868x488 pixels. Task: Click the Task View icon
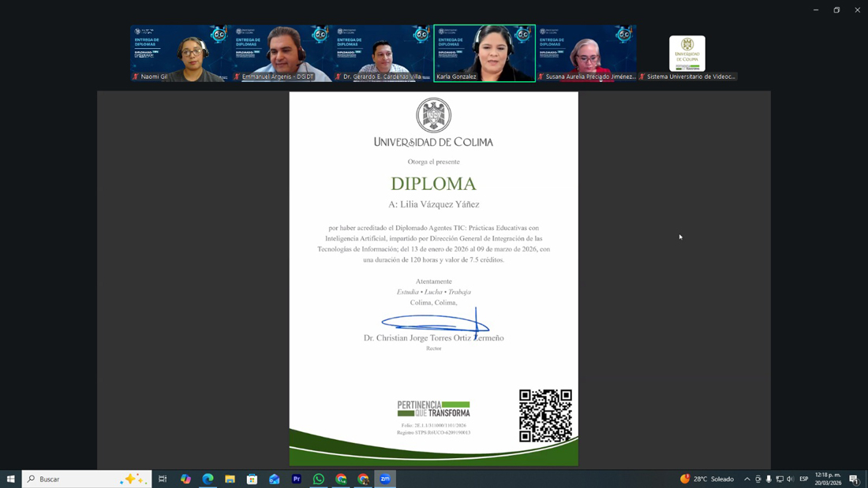tap(163, 479)
